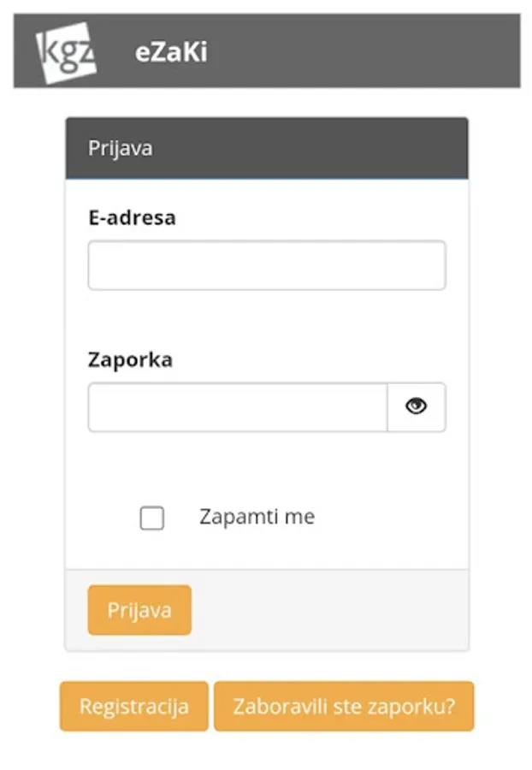Click blank panel space above Zapamti me

[266, 466]
